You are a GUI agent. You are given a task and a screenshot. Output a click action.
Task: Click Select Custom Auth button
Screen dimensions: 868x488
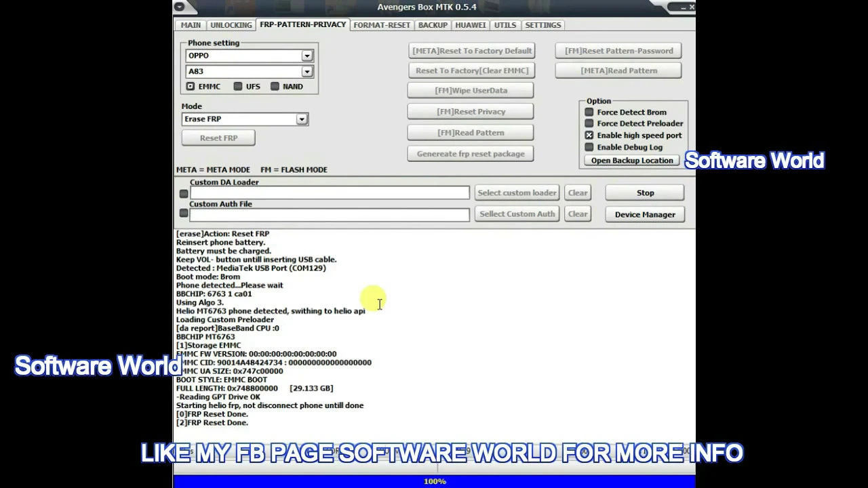point(517,214)
